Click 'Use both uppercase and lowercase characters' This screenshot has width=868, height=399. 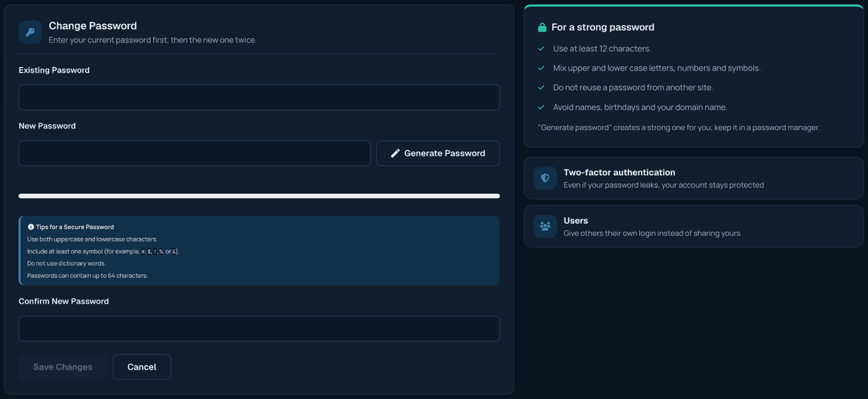pos(92,239)
